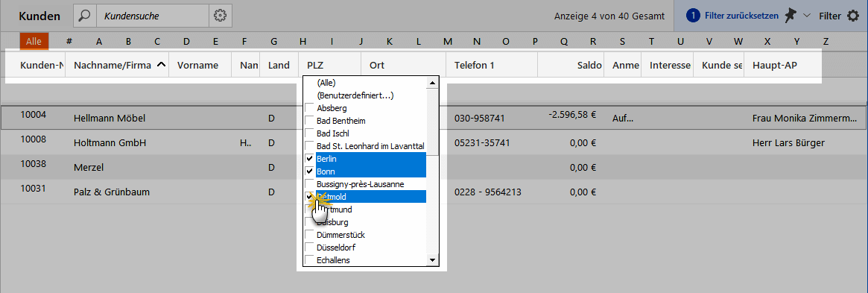This screenshot has width=868, height=293.
Task: Click phone number 0228 - 9564213
Action: pyautogui.click(x=488, y=192)
